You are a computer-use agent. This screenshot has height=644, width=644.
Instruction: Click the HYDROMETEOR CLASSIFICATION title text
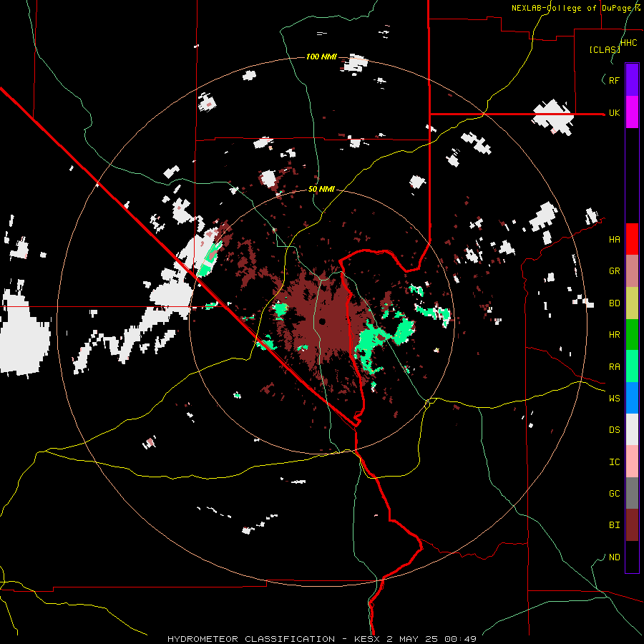coord(251,639)
